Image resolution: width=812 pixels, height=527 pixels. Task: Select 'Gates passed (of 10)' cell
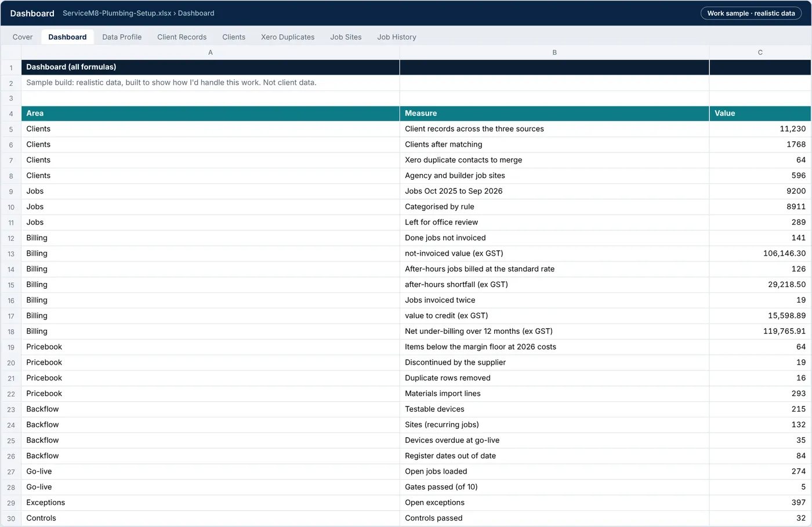554,487
